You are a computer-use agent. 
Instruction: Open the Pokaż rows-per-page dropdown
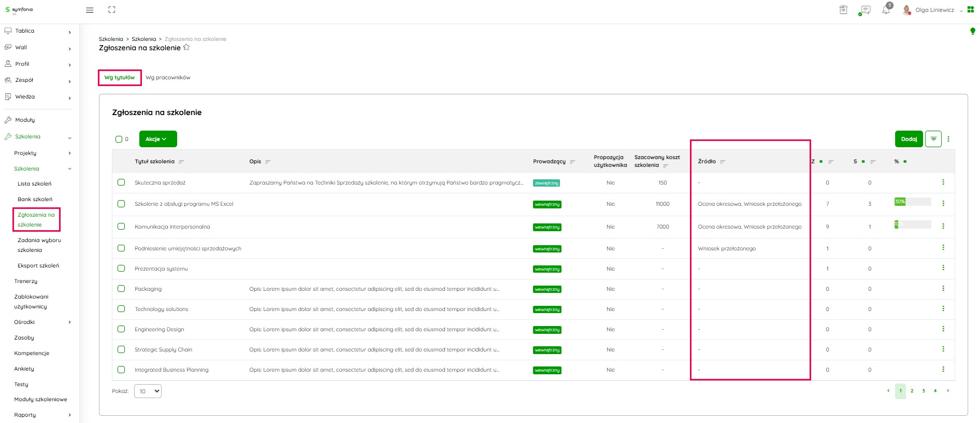(148, 391)
